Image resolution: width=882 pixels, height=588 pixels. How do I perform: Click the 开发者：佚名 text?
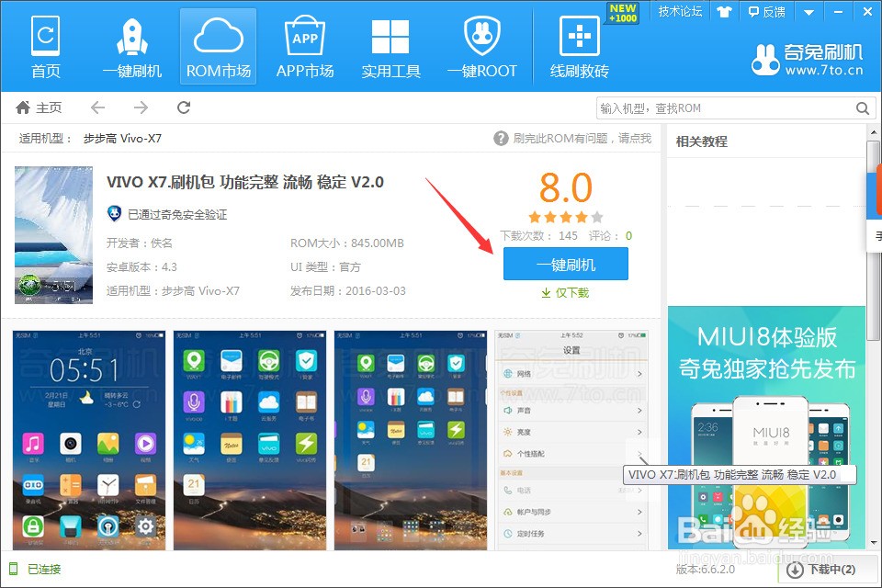[140, 243]
